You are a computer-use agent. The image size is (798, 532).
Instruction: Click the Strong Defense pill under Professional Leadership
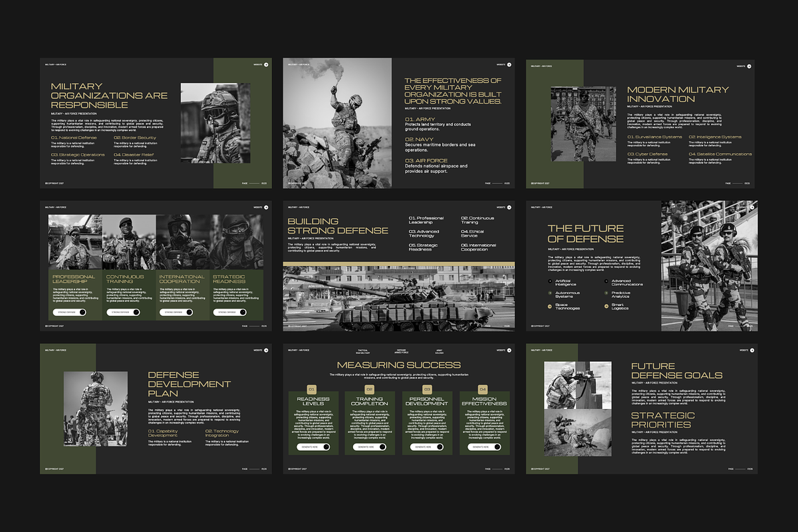point(70,312)
